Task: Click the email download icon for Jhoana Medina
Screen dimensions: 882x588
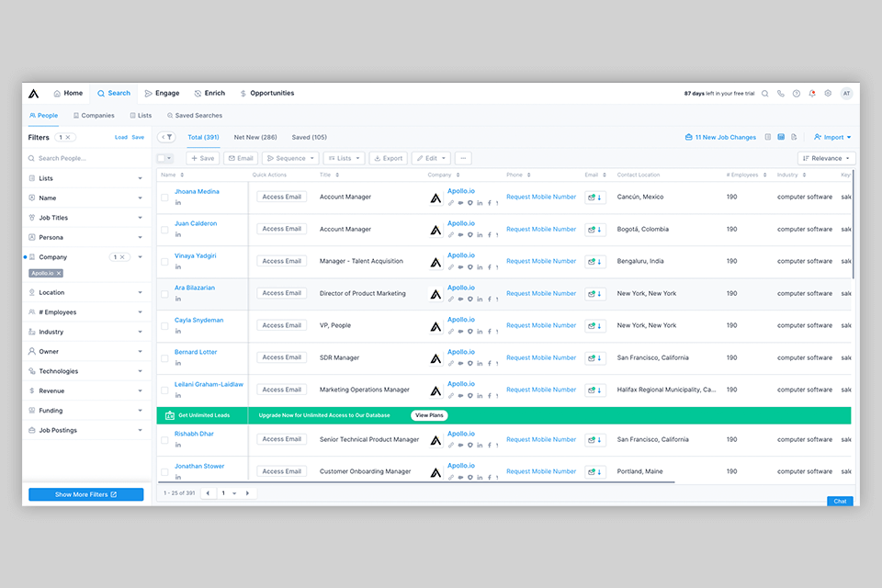Action: click(x=595, y=198)
